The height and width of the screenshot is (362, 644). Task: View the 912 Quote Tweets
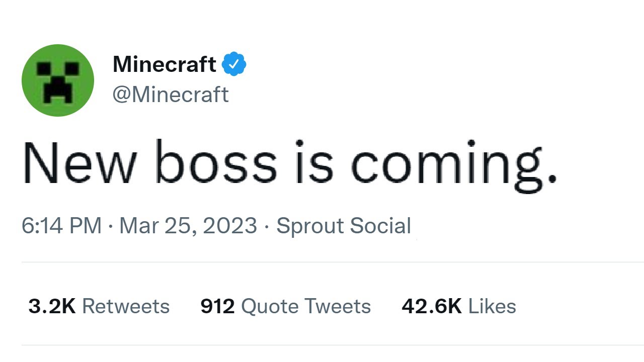285,305
